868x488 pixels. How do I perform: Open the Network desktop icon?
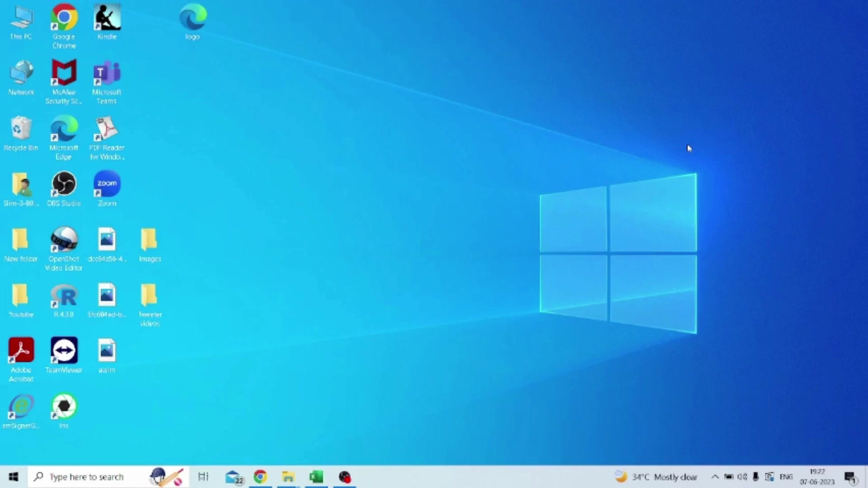pos(21,78)
